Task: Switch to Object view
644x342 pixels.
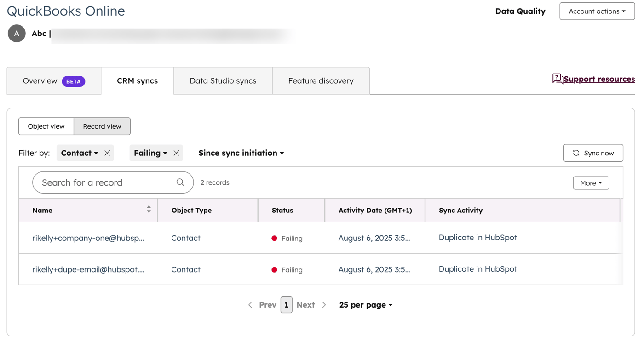Action: (x=46, y=126)
